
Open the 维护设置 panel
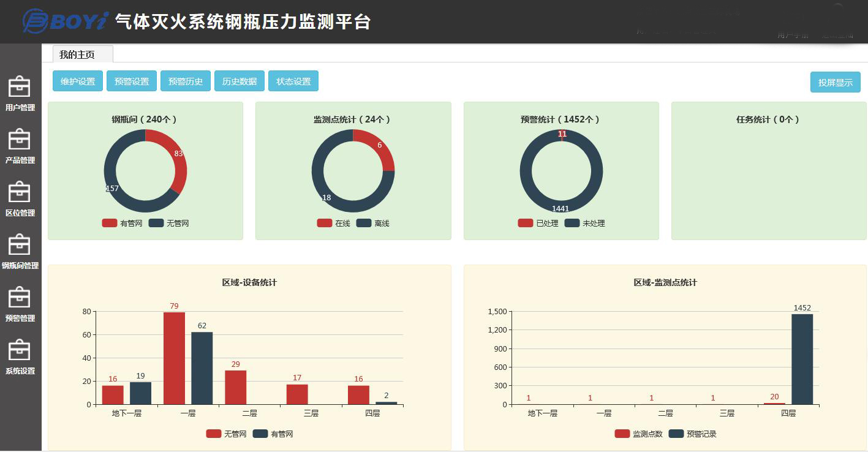(x=77, y=80)
